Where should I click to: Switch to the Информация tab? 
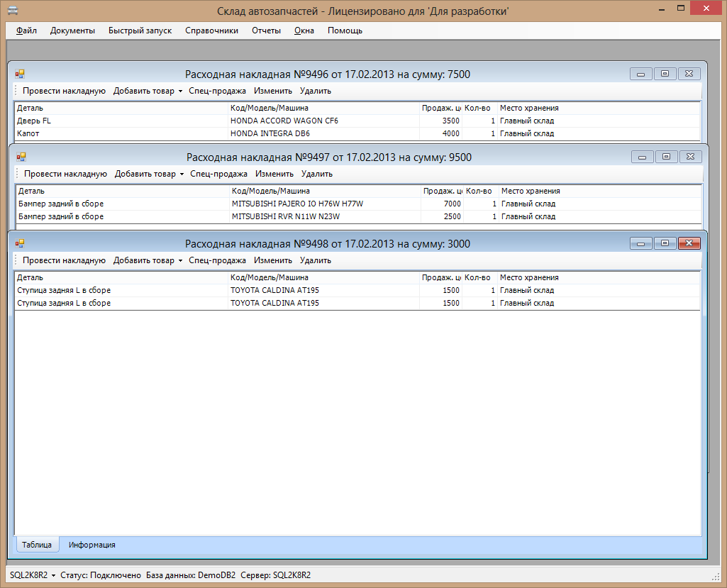92,545
